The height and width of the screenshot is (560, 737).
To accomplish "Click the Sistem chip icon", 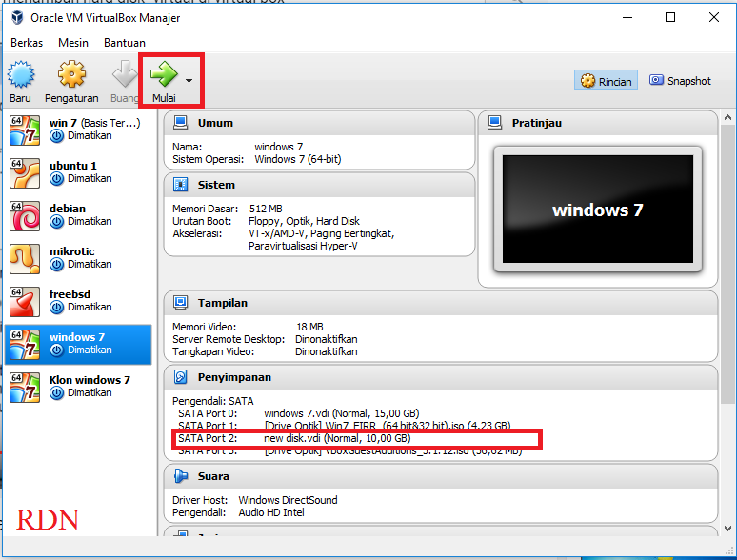I will [180, 185].
